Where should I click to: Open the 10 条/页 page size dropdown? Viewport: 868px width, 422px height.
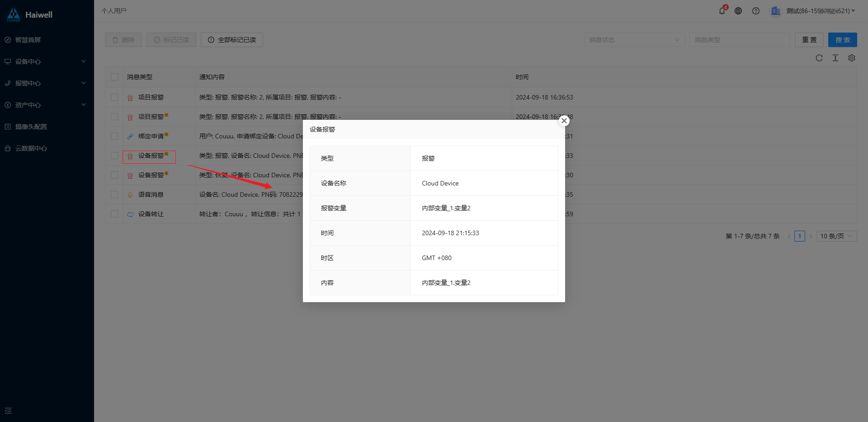coord(836,236)
